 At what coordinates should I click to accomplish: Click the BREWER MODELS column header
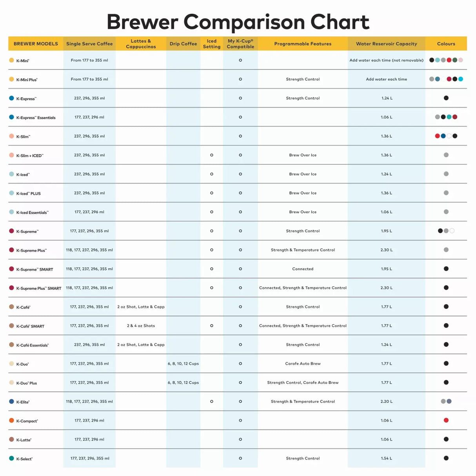point(36,44)
